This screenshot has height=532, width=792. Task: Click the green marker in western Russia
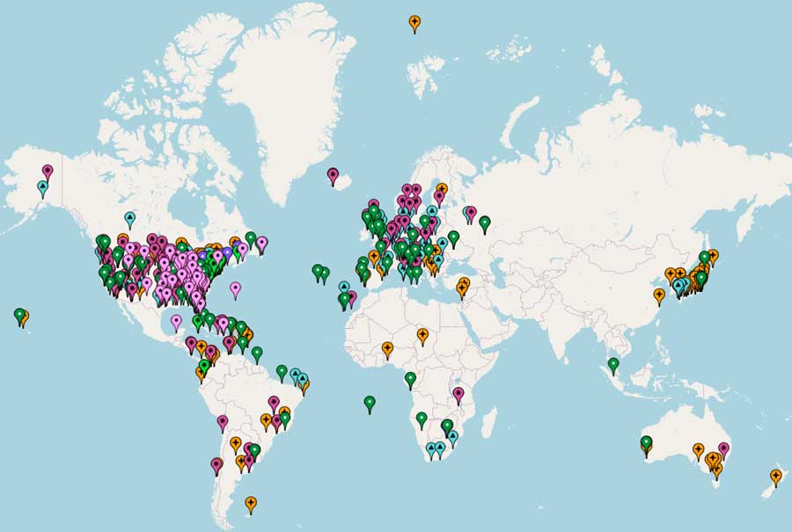(484, 222)
